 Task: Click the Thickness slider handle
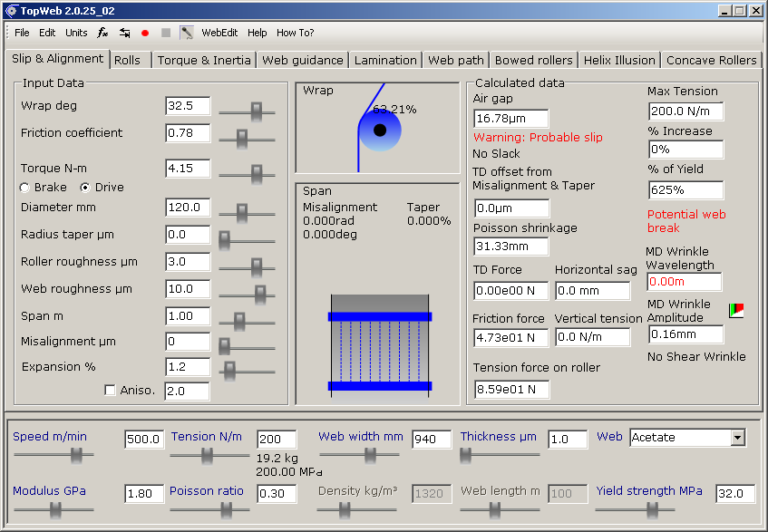(x=466, y=455)
